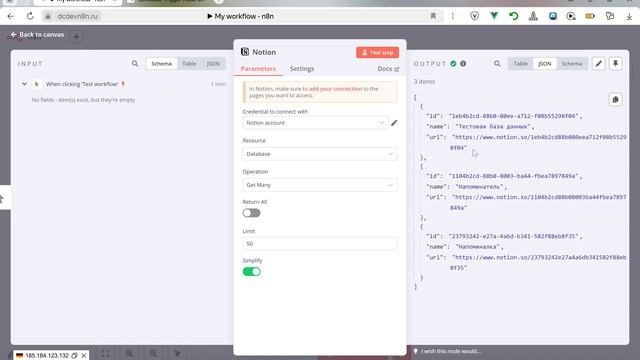
Task: Switch INPUT view to Schema
Action: tap(162, 64)
